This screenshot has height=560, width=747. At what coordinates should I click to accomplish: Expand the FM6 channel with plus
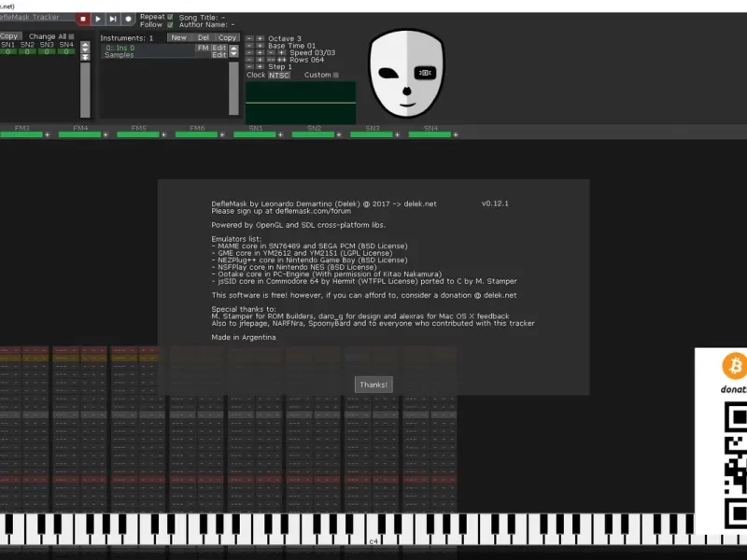222,134
